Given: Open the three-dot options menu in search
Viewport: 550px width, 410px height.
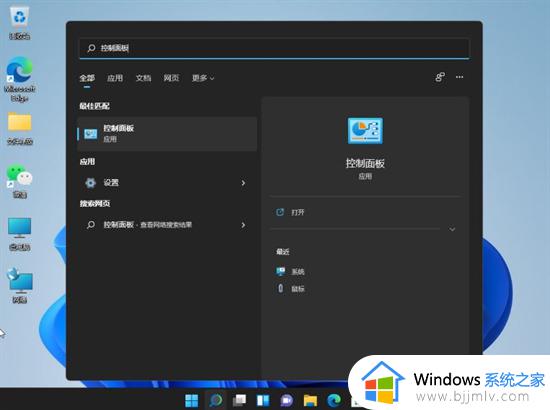Looking at the screenshot, I should pos(460,77).
